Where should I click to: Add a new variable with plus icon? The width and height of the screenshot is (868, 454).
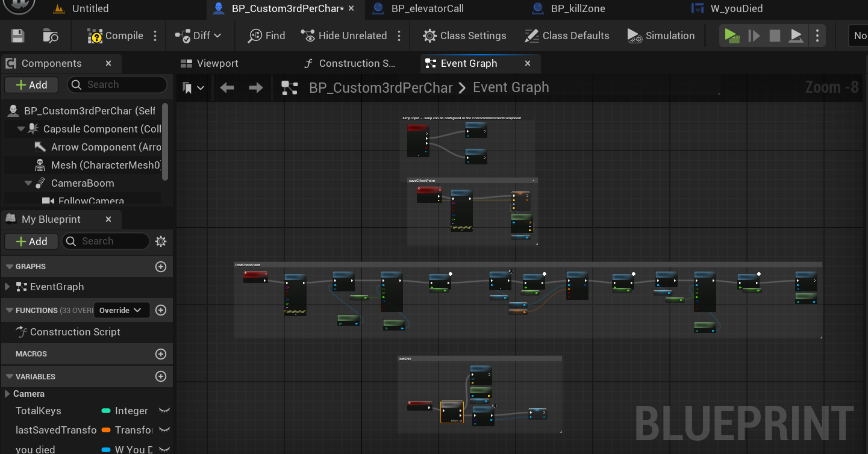point(161,376)
